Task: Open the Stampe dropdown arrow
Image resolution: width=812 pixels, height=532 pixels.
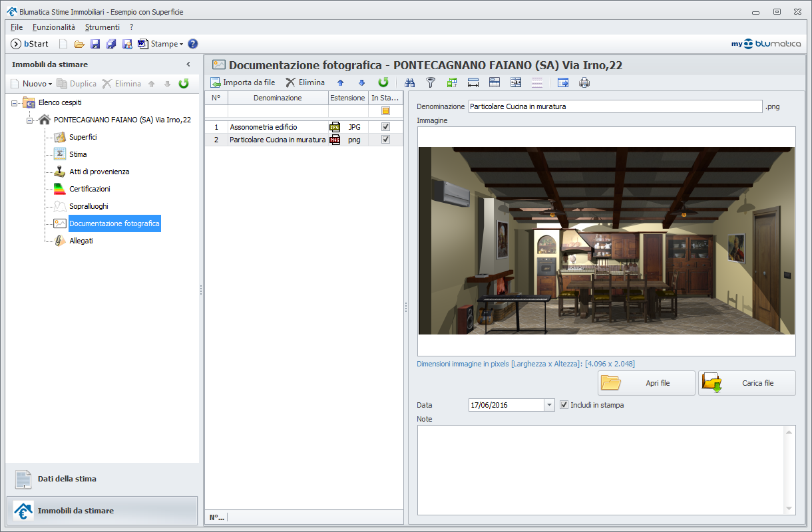Action: 181,45
